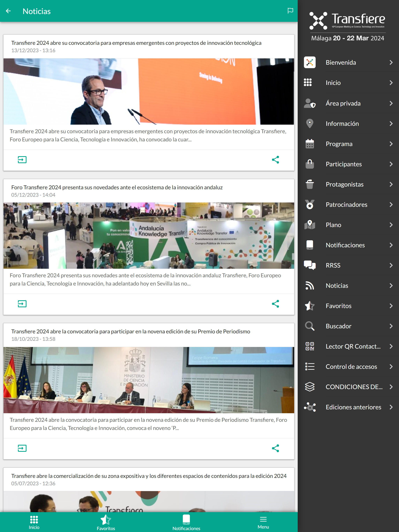Select Noticias label in the sidebar menu

[337, 285]
